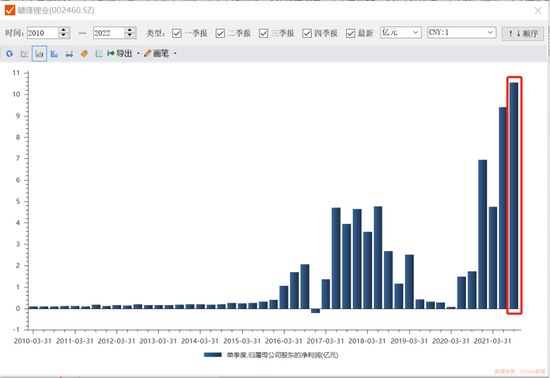Click the 导出 export button

pyautogui.click(x=120, y=53)
